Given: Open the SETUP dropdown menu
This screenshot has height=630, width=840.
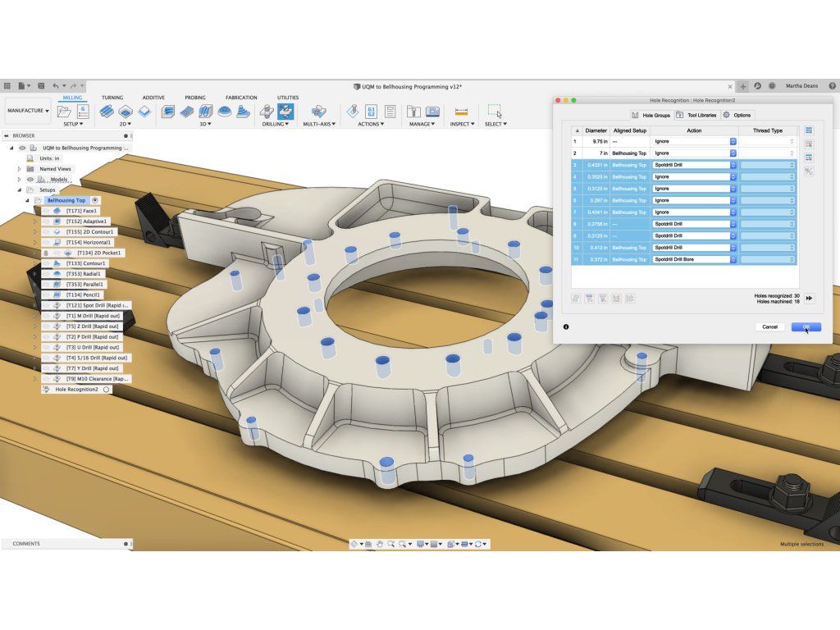Looking at the screenshot, I should pos(73,125).
